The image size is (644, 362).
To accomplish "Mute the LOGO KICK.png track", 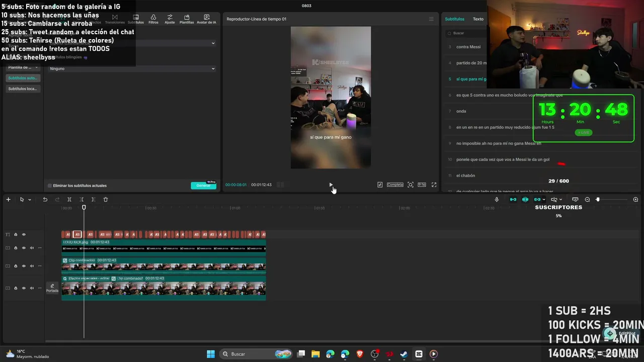I will click(32, 248).
